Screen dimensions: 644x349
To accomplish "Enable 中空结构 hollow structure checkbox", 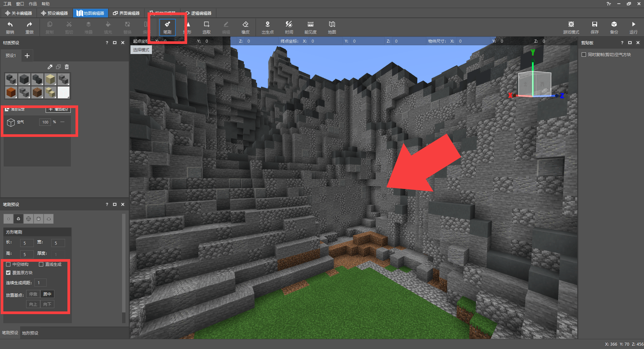I will (x=8, y=264).
